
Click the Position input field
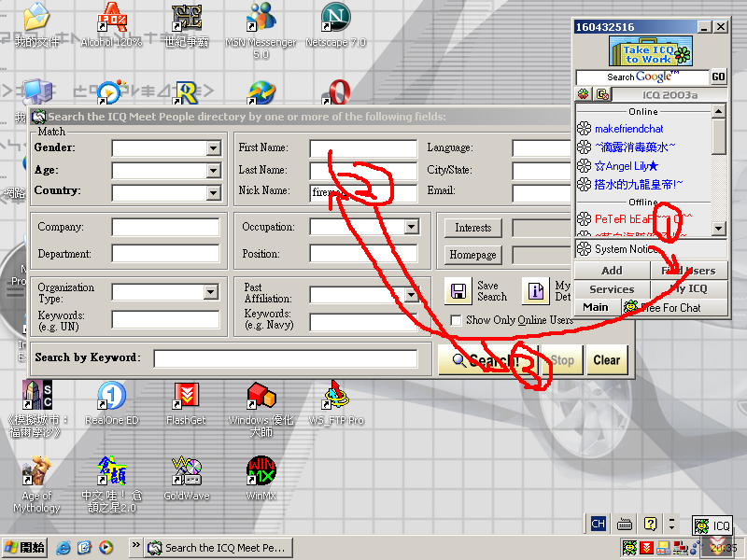363,254
